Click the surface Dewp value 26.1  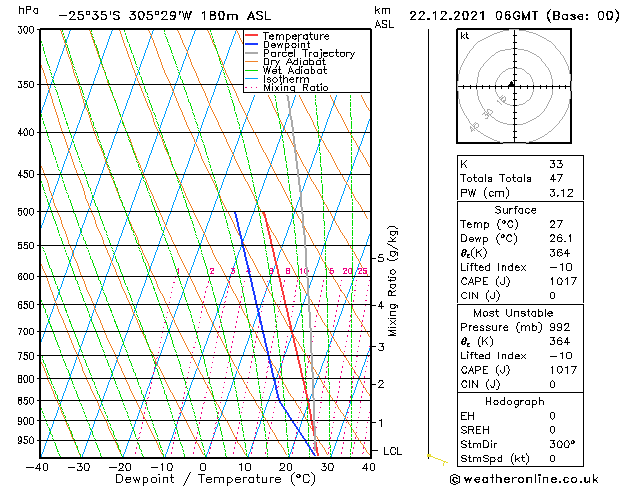(561, 238)
